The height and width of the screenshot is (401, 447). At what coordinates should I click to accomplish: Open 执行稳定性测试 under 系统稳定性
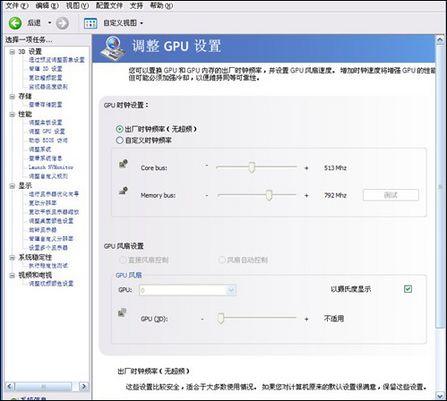click(x=48, y=266)
